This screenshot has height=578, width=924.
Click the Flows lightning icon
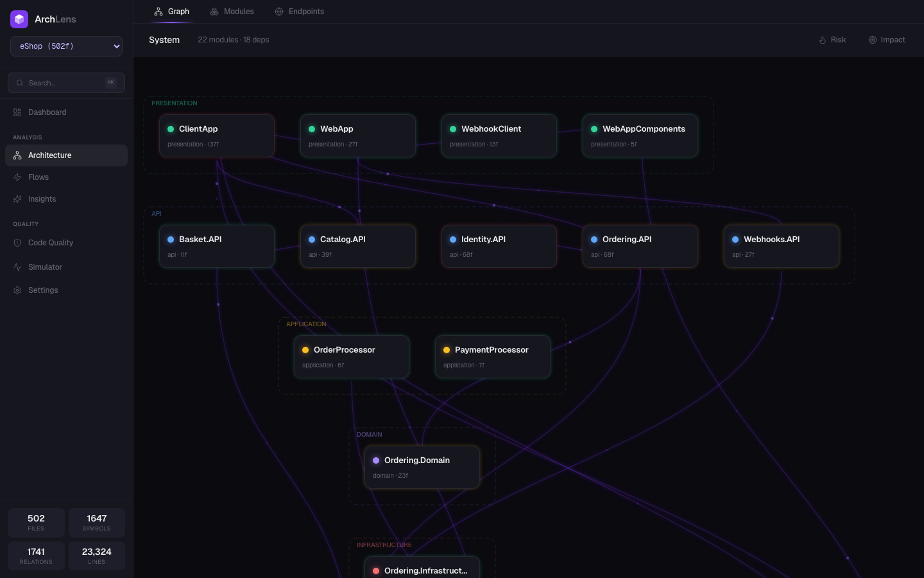(x=17, y=177)
